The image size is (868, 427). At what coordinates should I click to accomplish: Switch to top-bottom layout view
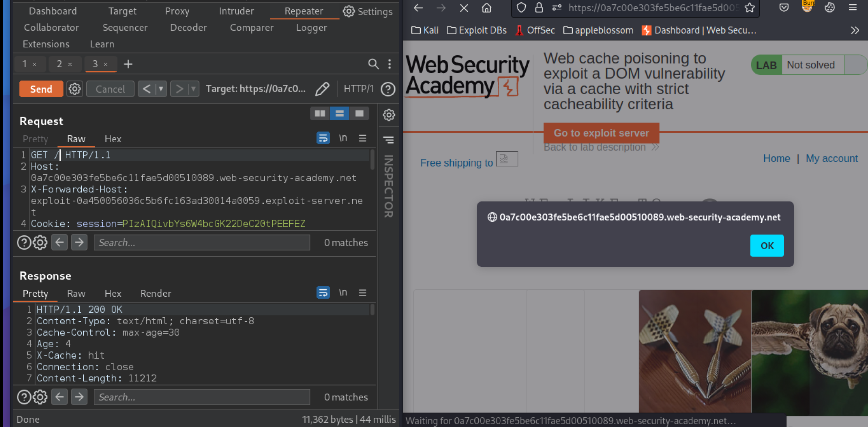click(x=339, y=114)
